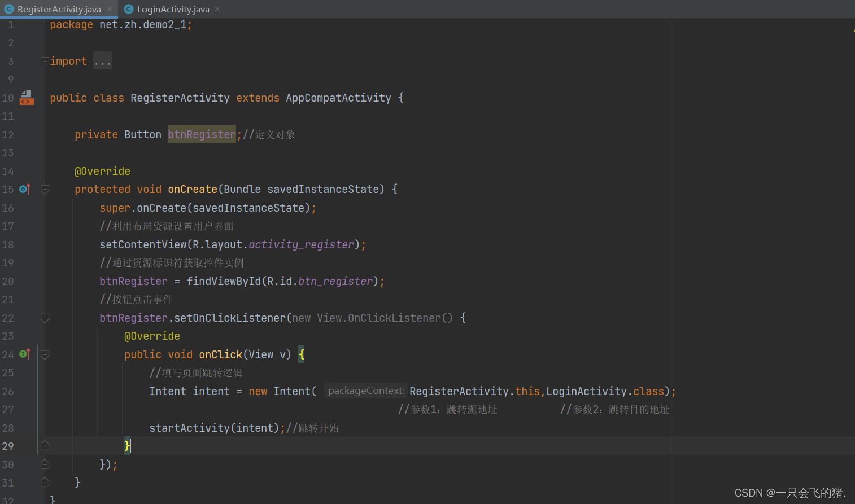Click LoginActivity.class in the Intent constructor

click(605, 391)
